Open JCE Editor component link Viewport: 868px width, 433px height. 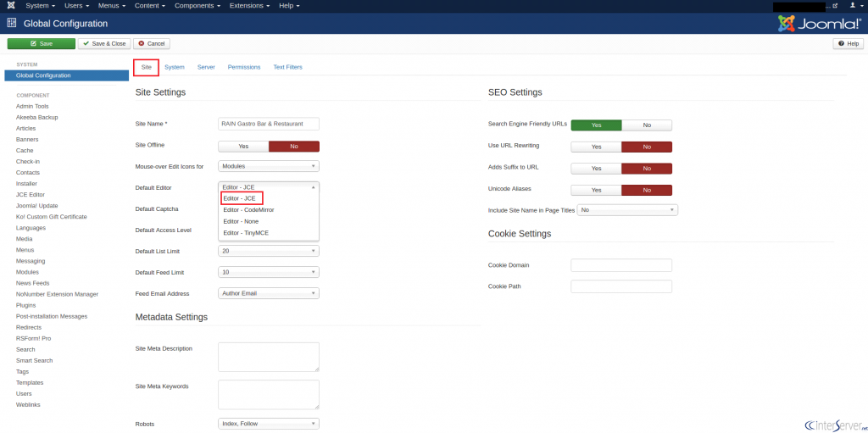coord(31,195)
